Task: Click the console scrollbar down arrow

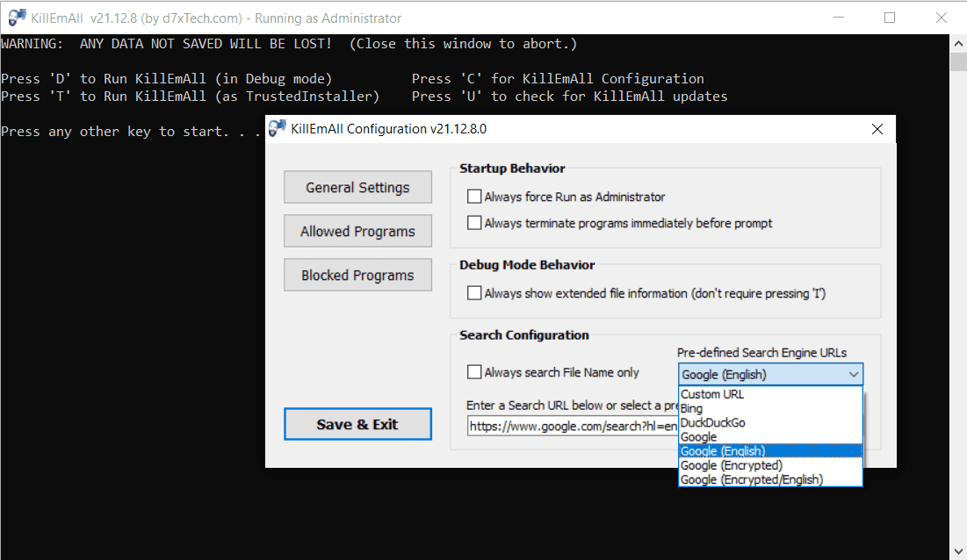Action: coord(958,551)
